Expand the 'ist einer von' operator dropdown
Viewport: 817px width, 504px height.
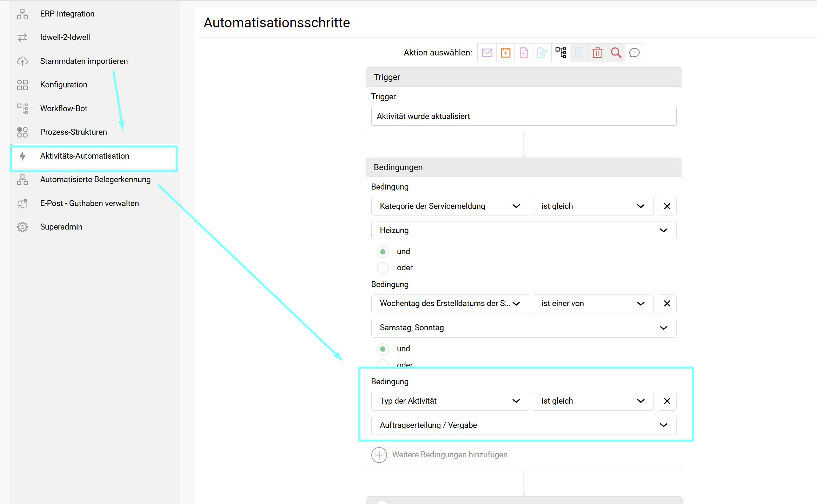pos(593,304)
